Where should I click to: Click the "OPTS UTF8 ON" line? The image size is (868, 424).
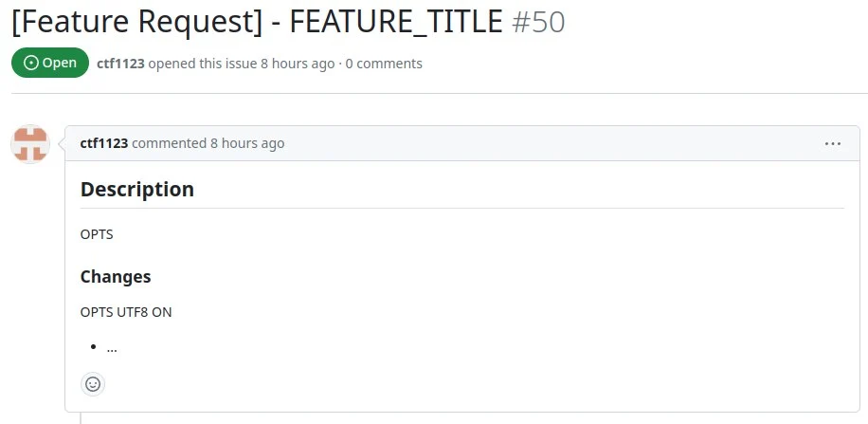[126, 312]
